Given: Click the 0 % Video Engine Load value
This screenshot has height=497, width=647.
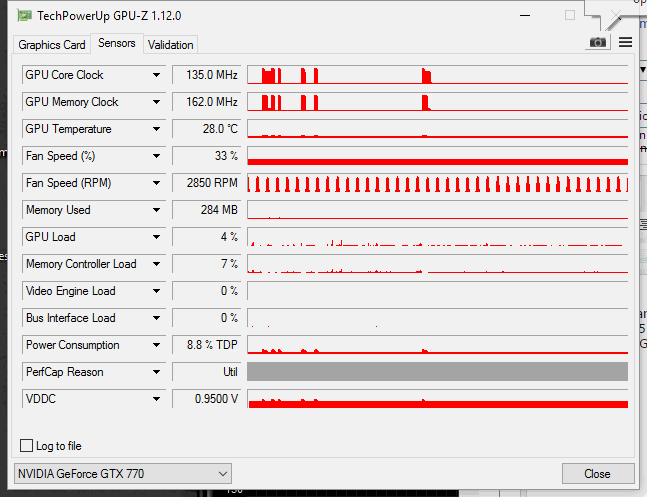Looking at the screenshot, I should point(207,291).
